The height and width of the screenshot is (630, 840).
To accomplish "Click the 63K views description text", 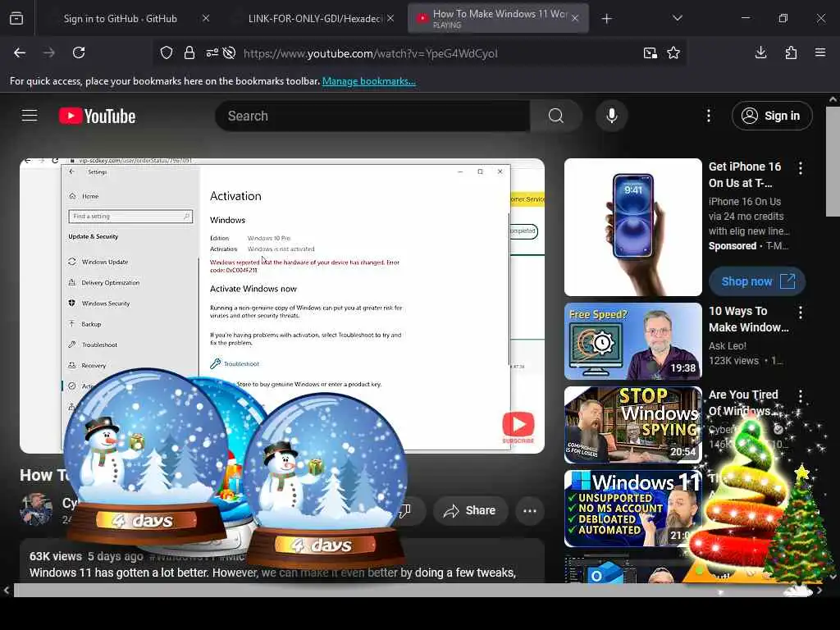I will (56, 556).
